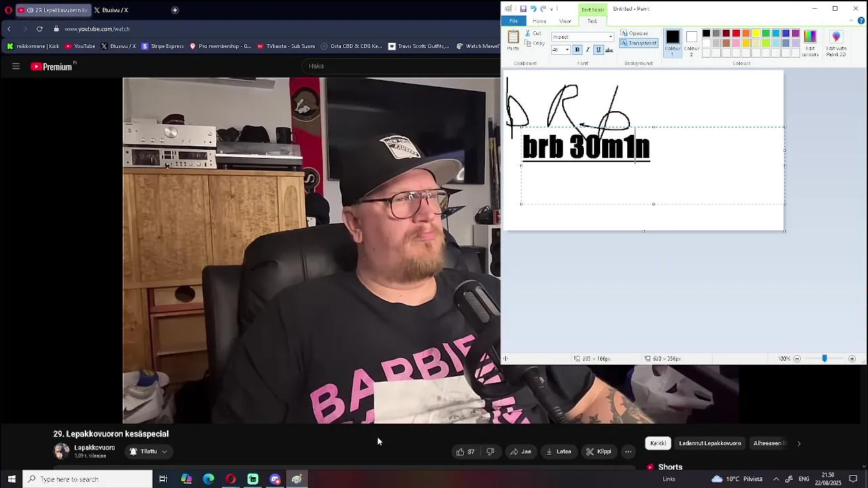
Task: Collapse the Paint ribbon
Action: click(852, 21)
